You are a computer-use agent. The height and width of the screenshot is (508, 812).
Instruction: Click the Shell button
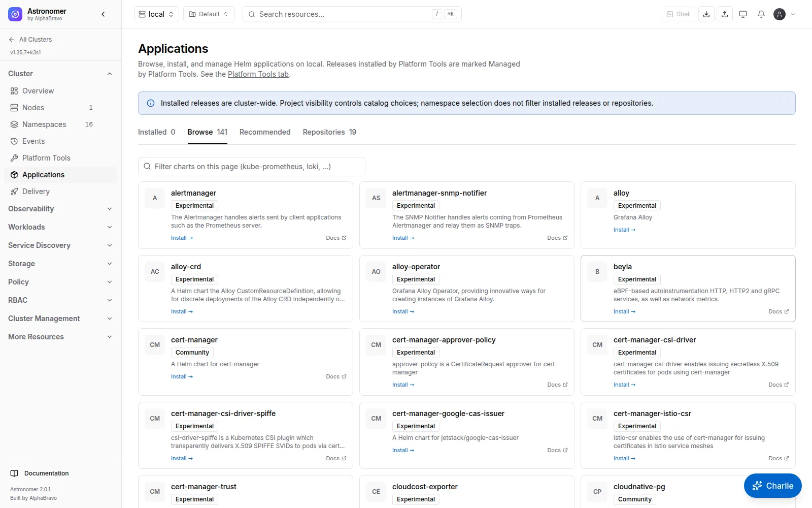point(679,14)
